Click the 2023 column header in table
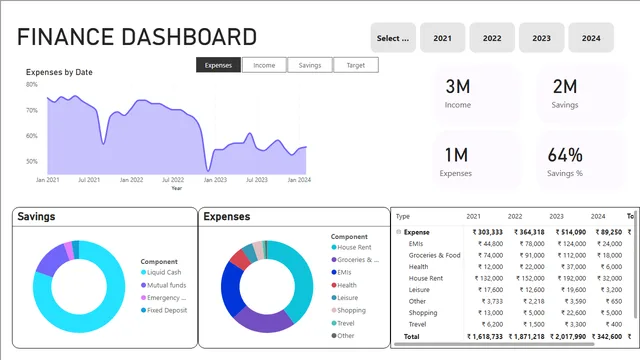Screen dimensions: 640x360 pyautogui.click(x=556, y=216)
